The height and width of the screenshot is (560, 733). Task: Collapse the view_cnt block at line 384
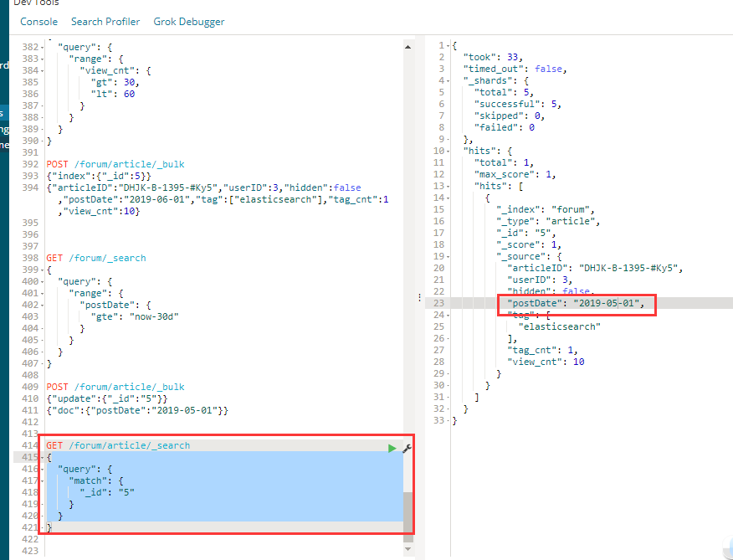pos(42,71)
